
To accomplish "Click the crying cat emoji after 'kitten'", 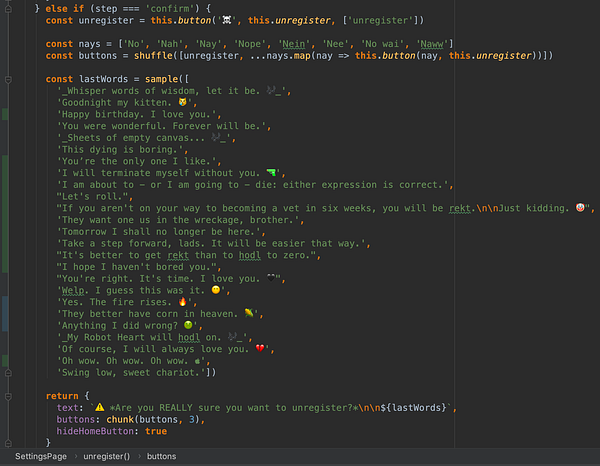I will pyautogui.click(x=183, y=102).
